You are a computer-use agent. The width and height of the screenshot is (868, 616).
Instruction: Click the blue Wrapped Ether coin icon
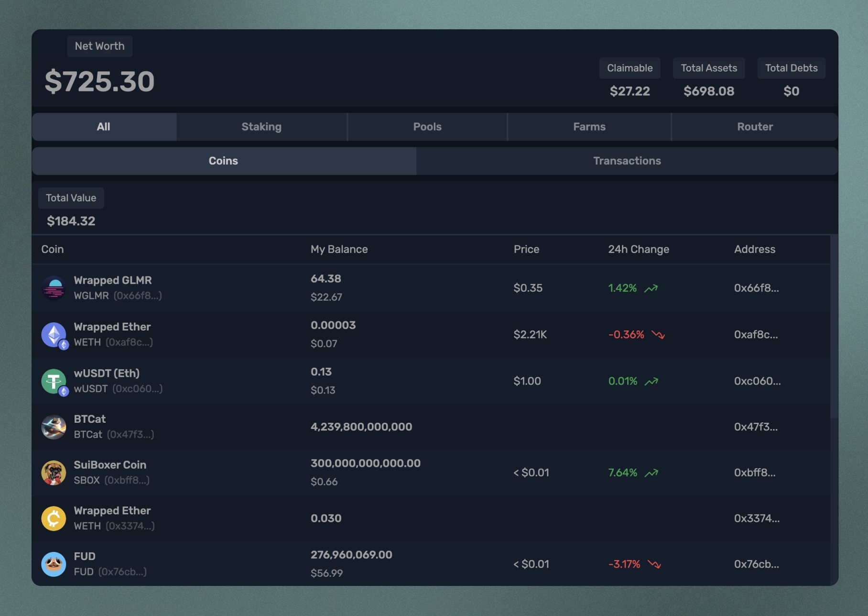(x=54, y=334)
